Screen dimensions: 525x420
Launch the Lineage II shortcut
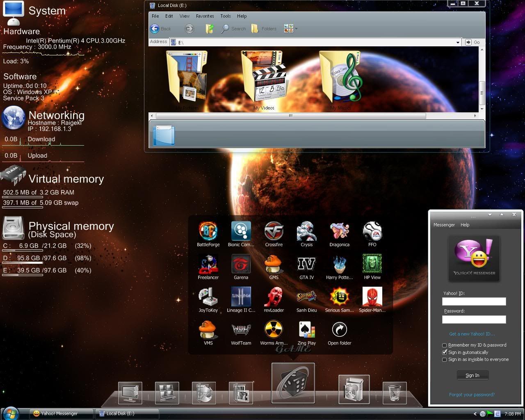(x=241, y=297)
